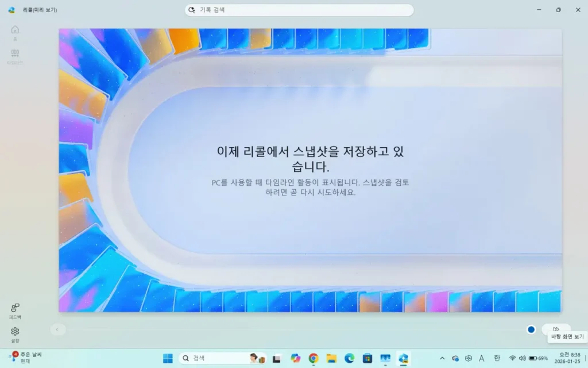588x368 pixels.
Task: Launch Copilot from the taskbar
Action: click(296, 358)
